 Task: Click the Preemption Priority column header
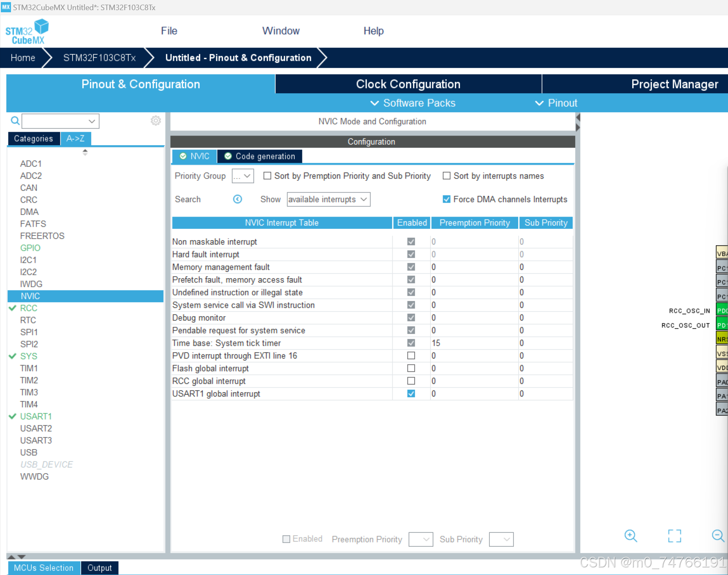(475, 222)
